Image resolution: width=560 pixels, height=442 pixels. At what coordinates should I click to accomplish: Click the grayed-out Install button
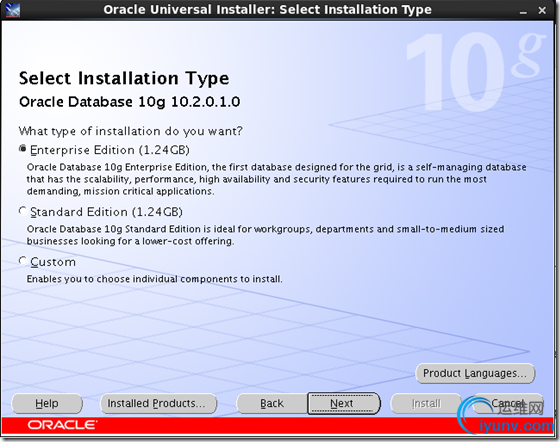coord(426,403)
